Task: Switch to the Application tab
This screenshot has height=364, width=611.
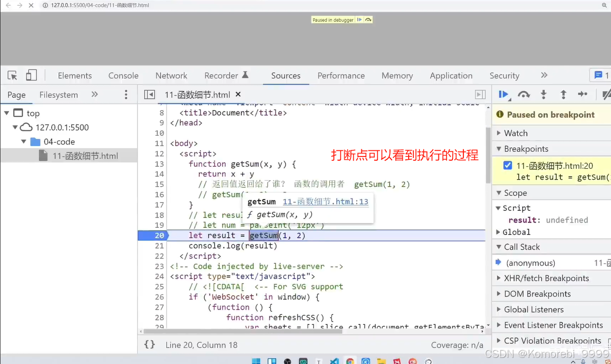Action: (x=451, y=76)
